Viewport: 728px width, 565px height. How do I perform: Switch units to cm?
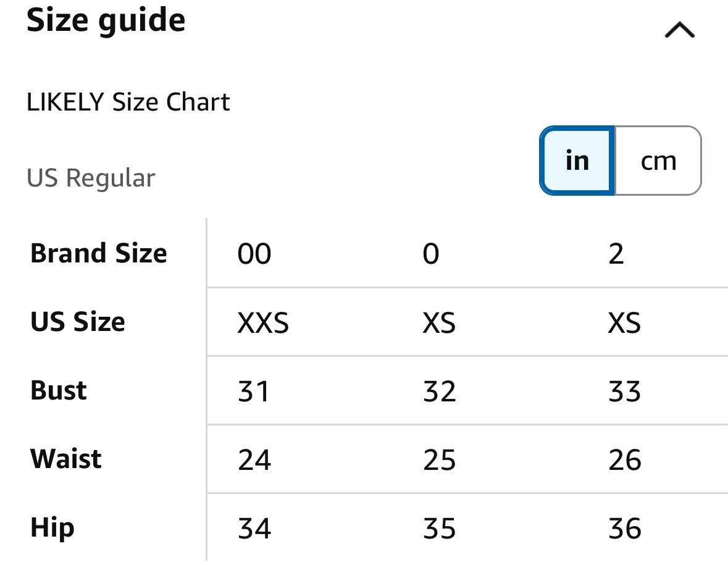pos(658,161)
